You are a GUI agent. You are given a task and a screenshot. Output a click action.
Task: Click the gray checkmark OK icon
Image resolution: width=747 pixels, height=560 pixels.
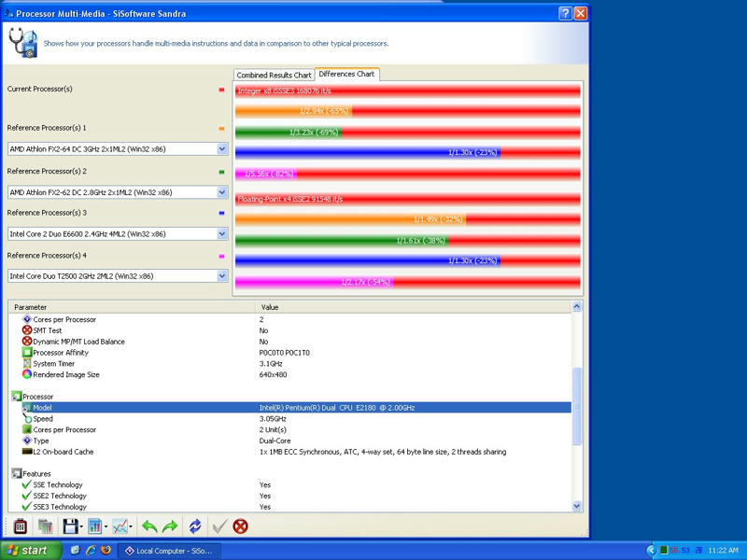tap(219, 526)
